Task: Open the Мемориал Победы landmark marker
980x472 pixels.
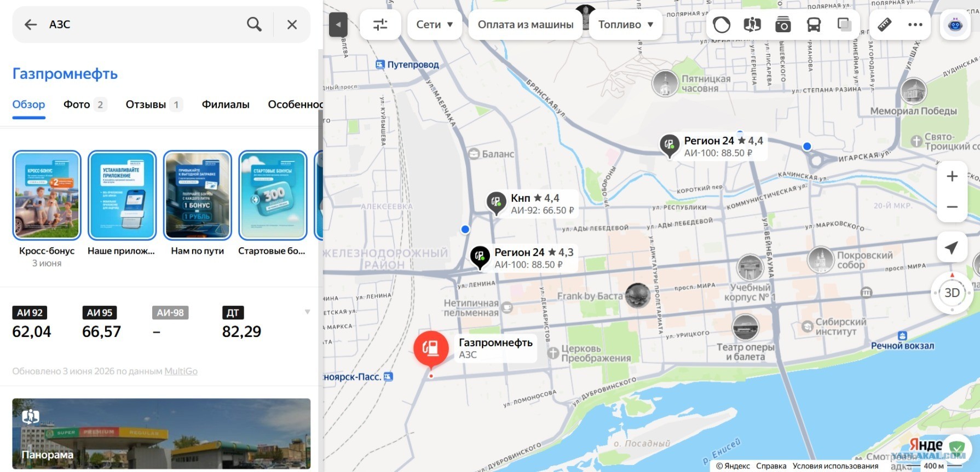Action: (914, 91)
